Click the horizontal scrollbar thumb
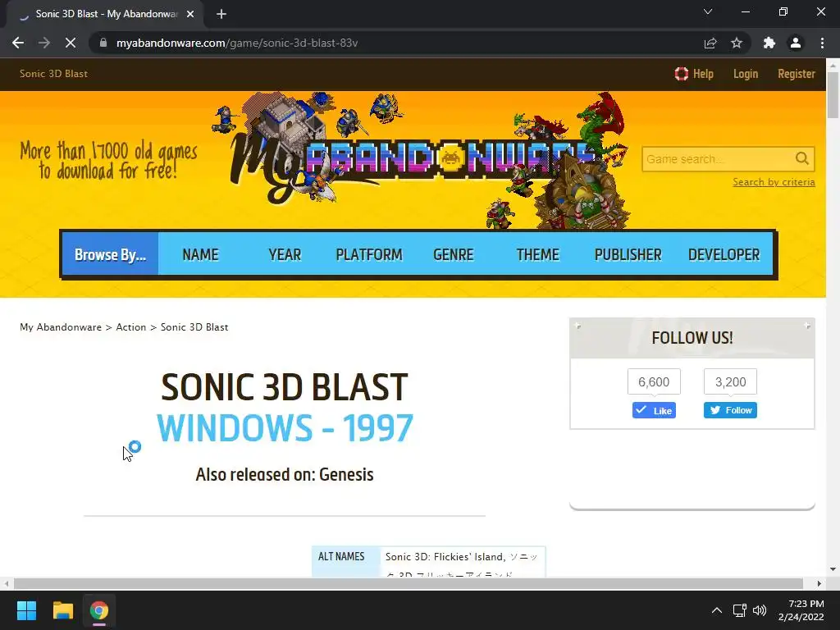This screenshot has width=840, height=630. pyautogui.click(x=409, y=583)
